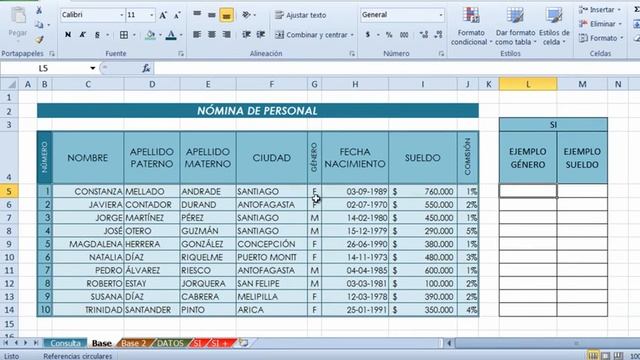This screenshot has height=360, width=640.
Task: Select row 5 header
Action: (x=9, y=191)
